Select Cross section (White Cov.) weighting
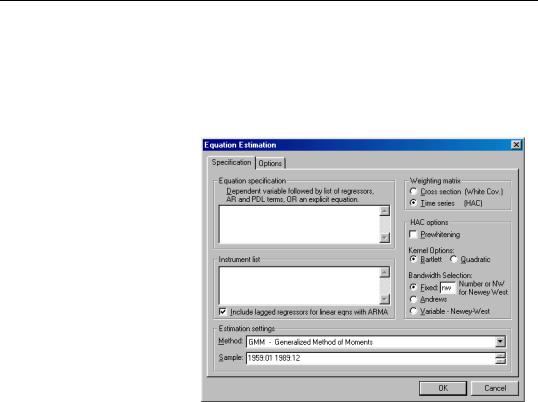 (x=413, y=191)
